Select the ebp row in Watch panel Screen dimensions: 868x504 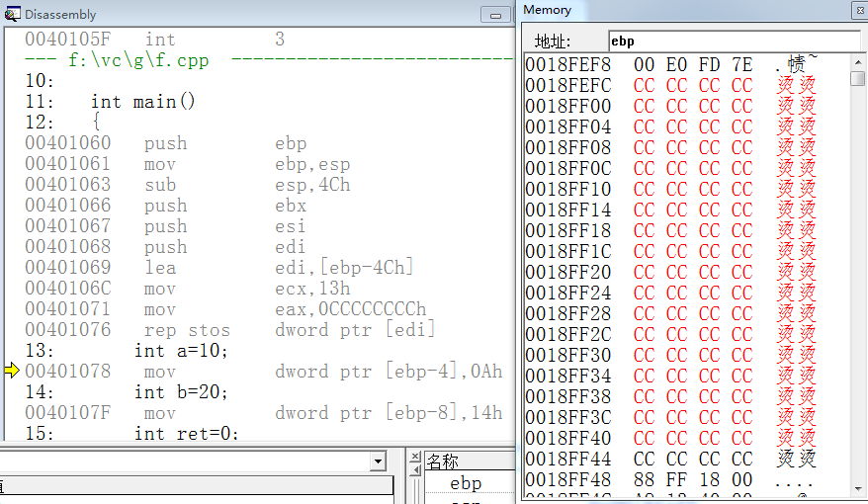(470, 483)
